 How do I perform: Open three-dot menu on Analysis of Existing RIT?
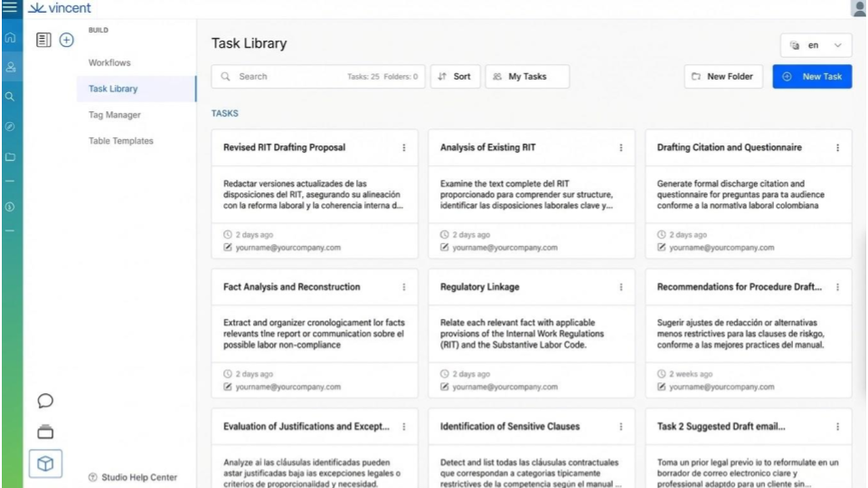click(x=620, y=148)
